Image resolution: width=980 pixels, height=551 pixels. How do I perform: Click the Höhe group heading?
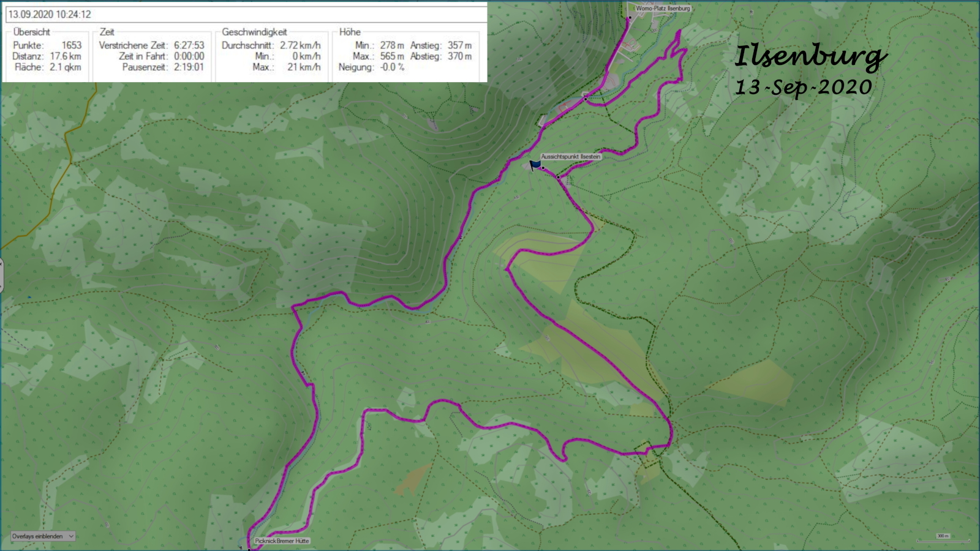tap(350, 32)
